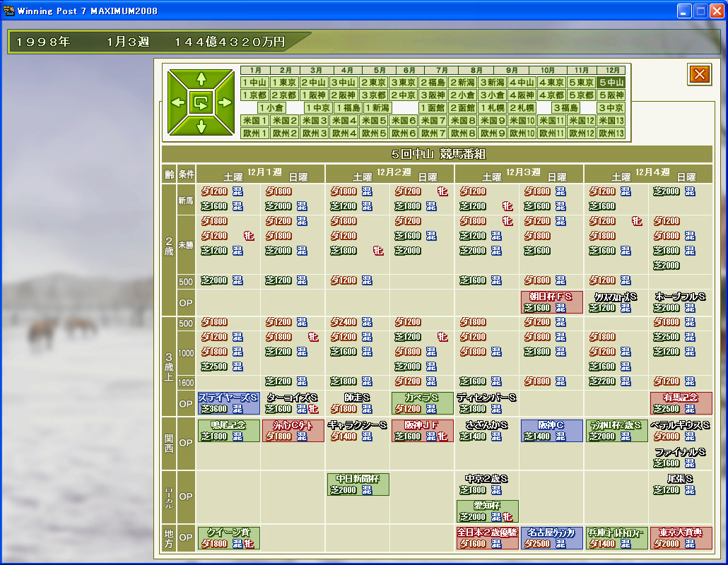Select the 欧州1 schedule button
The width and height of the screenshot is (728, 565).
(x=254, y=133)
